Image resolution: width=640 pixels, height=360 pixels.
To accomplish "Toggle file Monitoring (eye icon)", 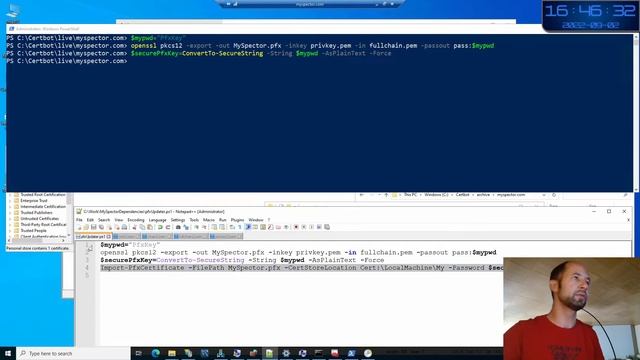I will click(286, 227).
